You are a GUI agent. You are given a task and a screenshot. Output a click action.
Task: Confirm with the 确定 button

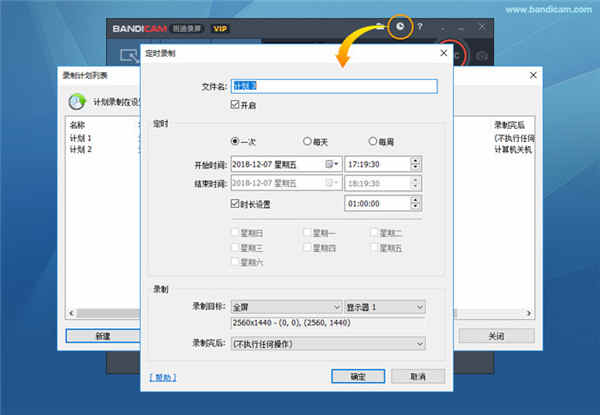pyautogui.click(x=358, y=376)
